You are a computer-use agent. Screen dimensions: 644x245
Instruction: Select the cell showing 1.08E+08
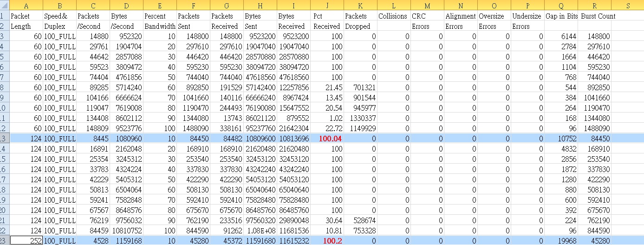[260, 231]
